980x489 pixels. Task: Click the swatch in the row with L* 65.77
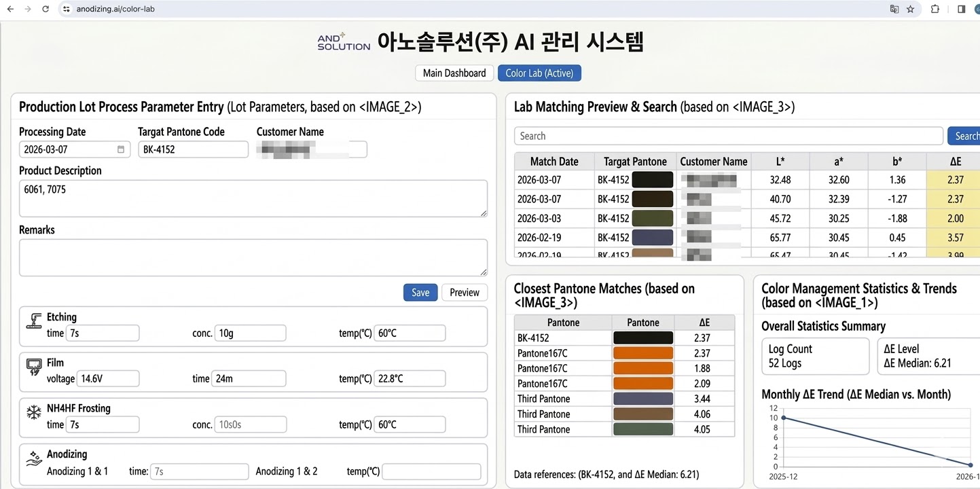coord(653,238)
